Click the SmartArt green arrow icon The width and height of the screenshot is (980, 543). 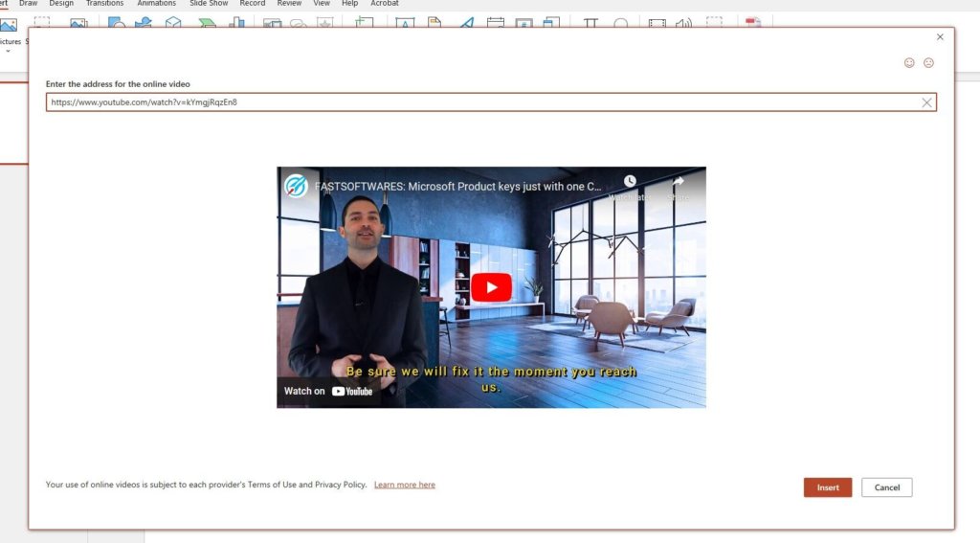point(207,23)
